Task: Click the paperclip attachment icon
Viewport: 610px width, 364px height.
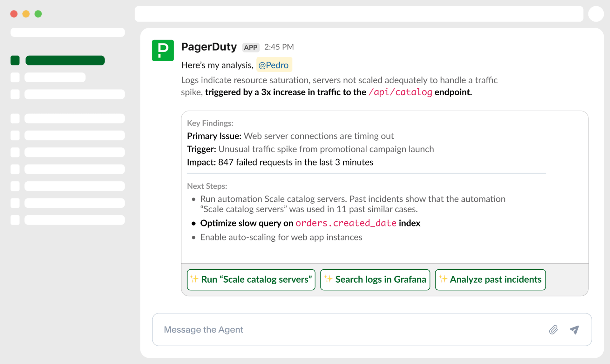Action: [553, 329]
